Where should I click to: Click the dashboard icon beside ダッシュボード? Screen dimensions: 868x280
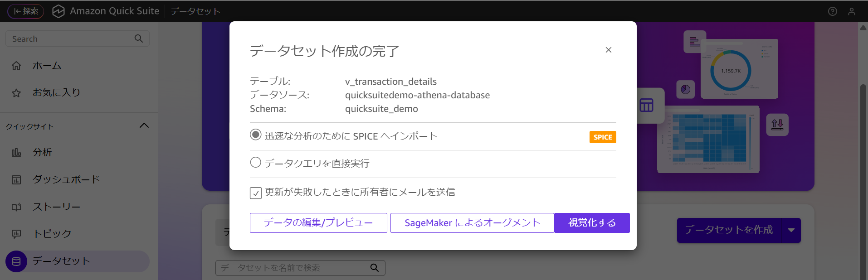16,180
